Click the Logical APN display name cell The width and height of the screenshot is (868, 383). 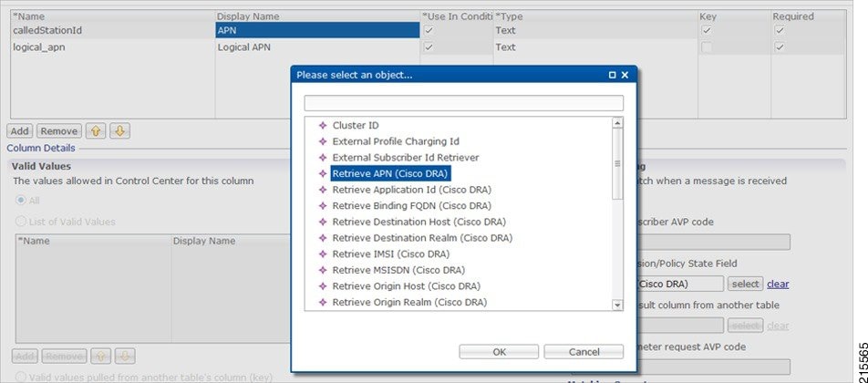pos(317,47)
